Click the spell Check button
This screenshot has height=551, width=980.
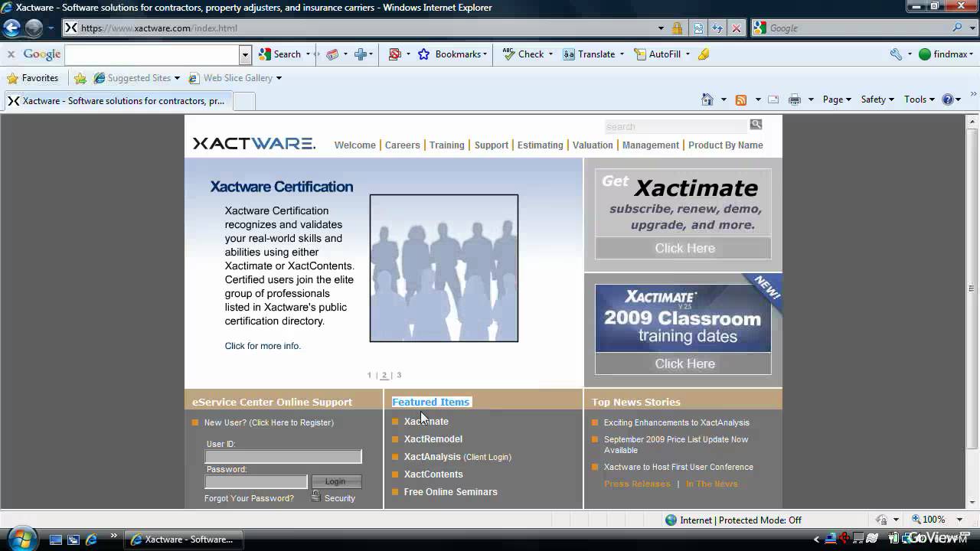pyautogui.click(x=523, y=54)
